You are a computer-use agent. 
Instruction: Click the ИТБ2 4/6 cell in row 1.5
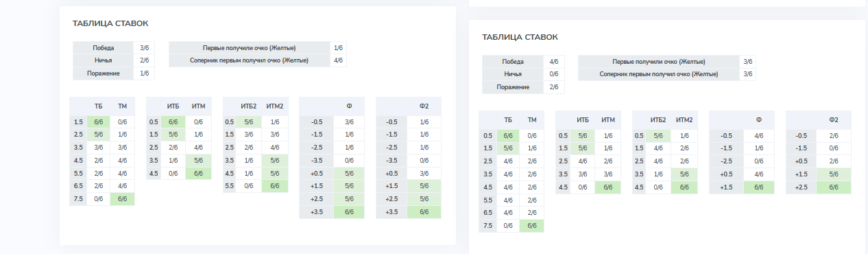[658, 148]
